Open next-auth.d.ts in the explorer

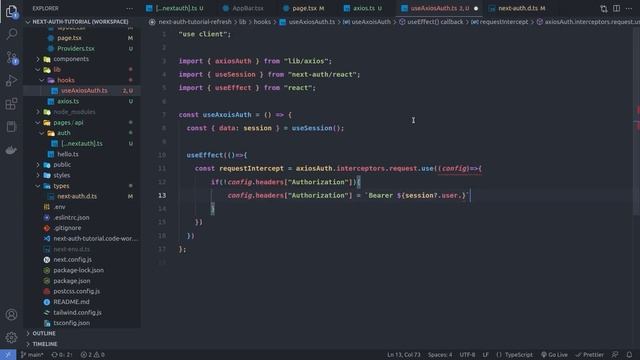(82, 196)
